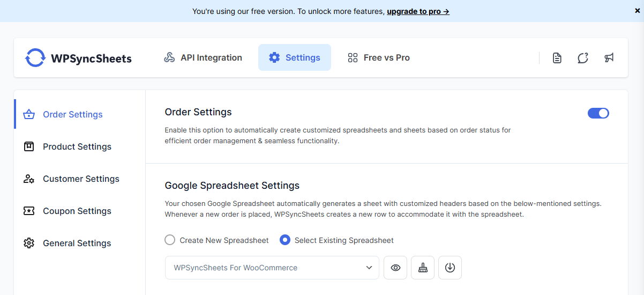Click the WPSyncSheets logo
The image size is (644, 295).
[x=78, y=58]
